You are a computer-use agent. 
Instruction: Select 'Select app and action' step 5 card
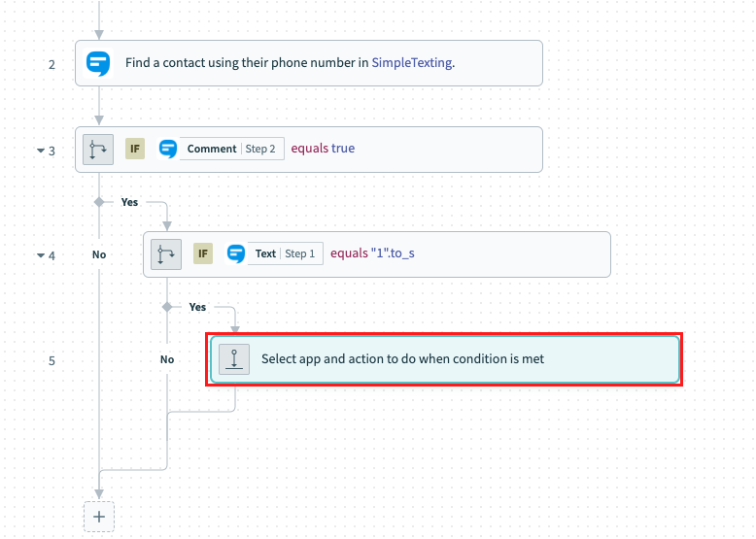pos(444,359)
